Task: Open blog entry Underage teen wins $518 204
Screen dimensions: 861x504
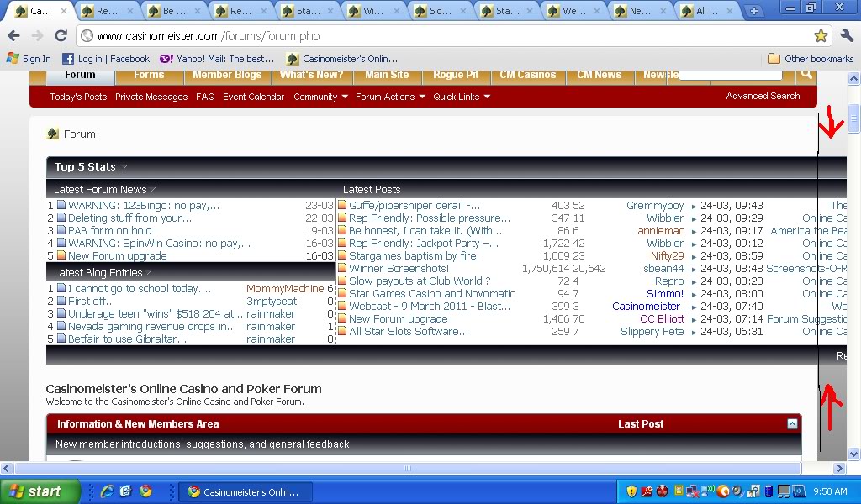Action: (x=156, y=314)
